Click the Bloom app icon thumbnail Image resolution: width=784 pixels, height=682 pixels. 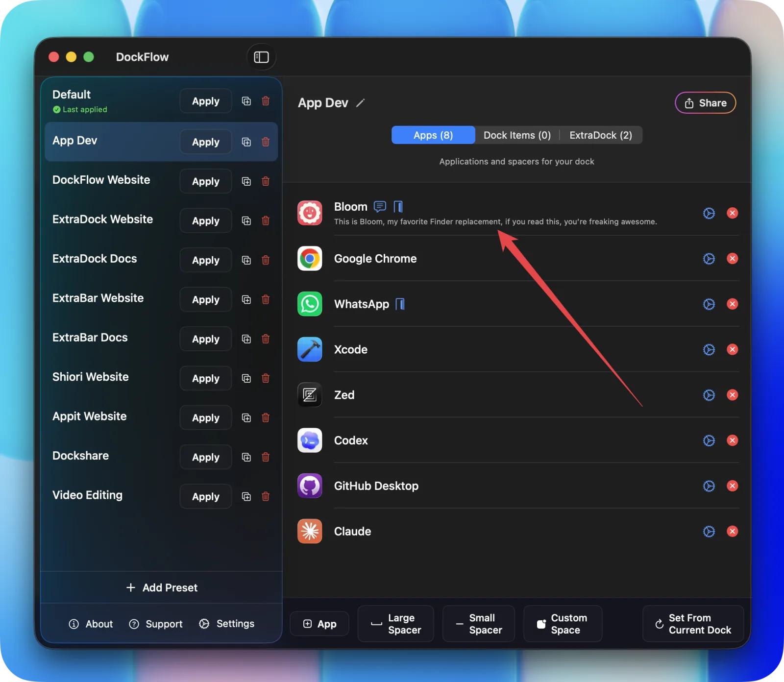pyautogui.click(x=310, y=213)
